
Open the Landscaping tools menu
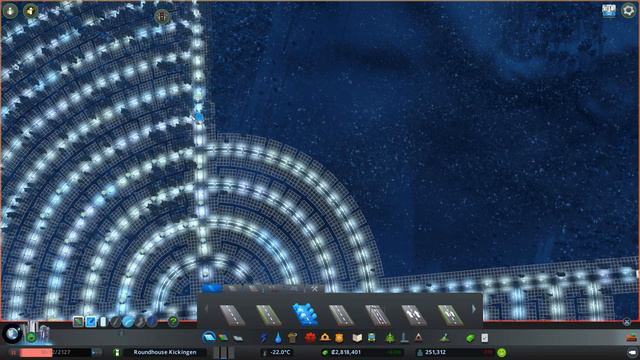pos(444,338)
